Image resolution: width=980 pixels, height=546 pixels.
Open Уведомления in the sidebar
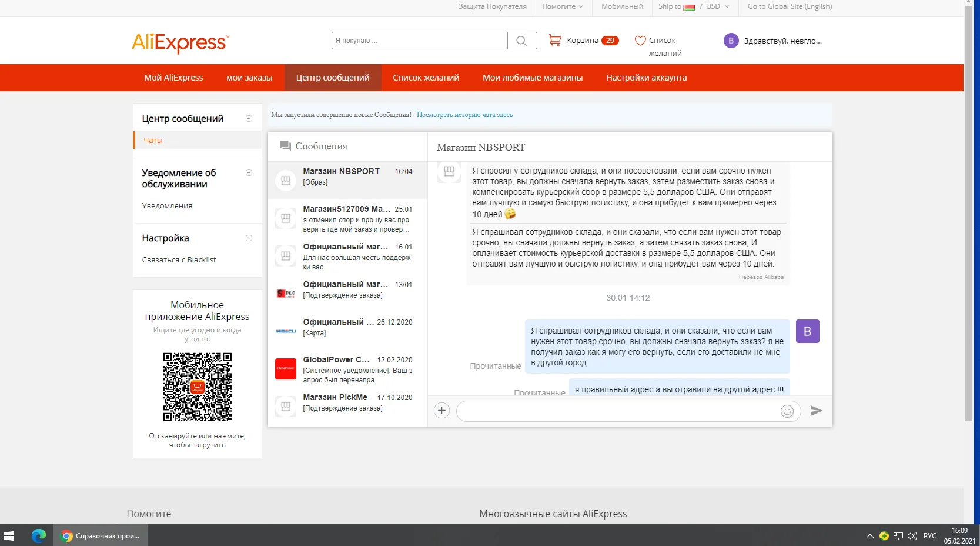[x=167, y=205]
